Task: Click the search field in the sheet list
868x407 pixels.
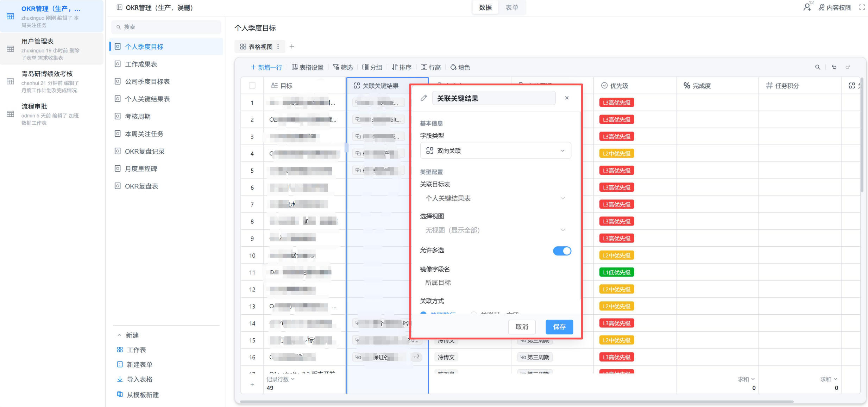Action: 166,27
